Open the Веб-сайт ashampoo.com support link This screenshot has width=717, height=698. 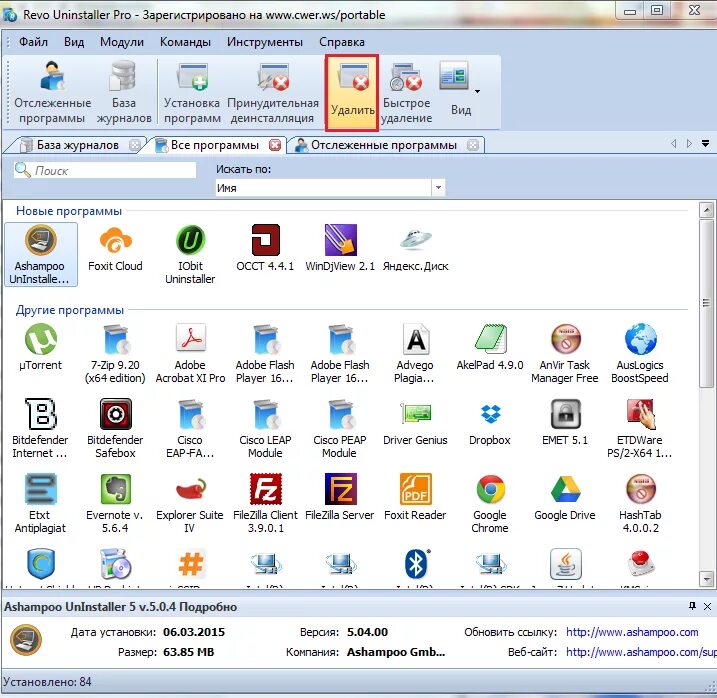(641, 652)
